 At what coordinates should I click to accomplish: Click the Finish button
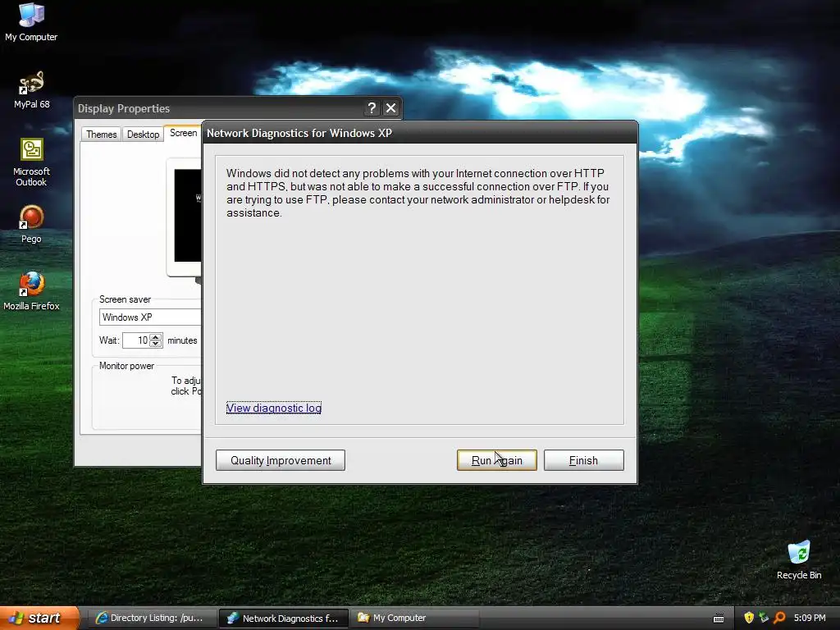pyautogui.click(x=583, y=460)
